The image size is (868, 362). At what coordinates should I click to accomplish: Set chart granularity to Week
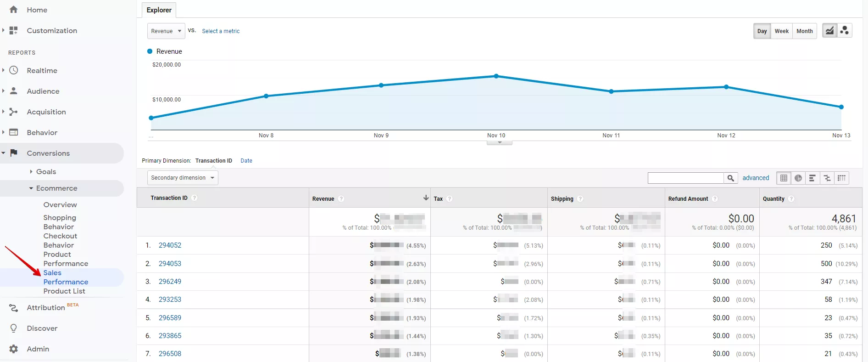point(782,31)
